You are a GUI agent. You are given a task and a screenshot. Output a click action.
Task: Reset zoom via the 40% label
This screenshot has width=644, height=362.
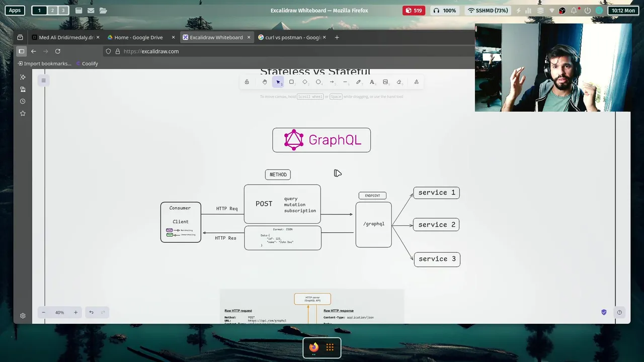(59, 312)
